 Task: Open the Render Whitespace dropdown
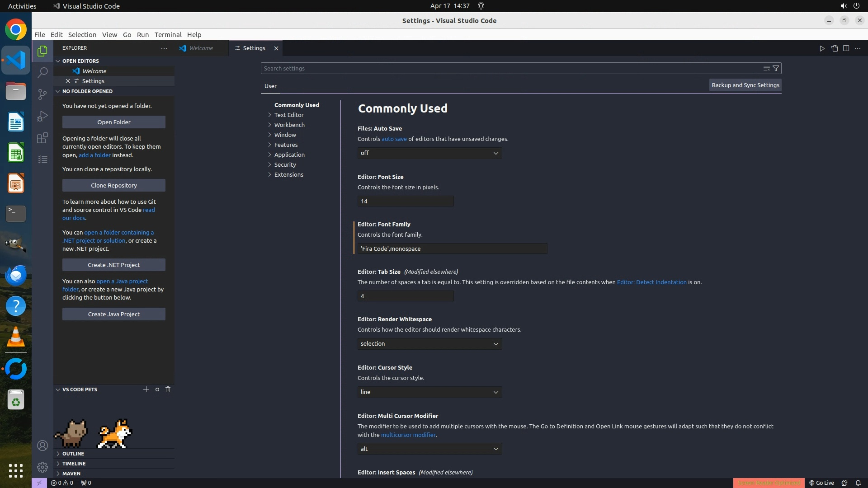pos(429,344)
